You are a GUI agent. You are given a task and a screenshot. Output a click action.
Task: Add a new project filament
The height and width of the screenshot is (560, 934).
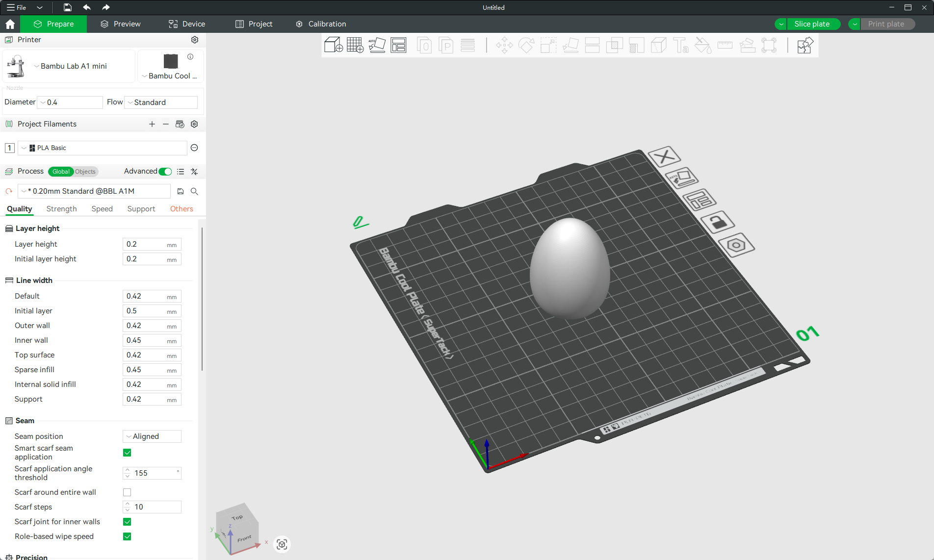(152, 124)
